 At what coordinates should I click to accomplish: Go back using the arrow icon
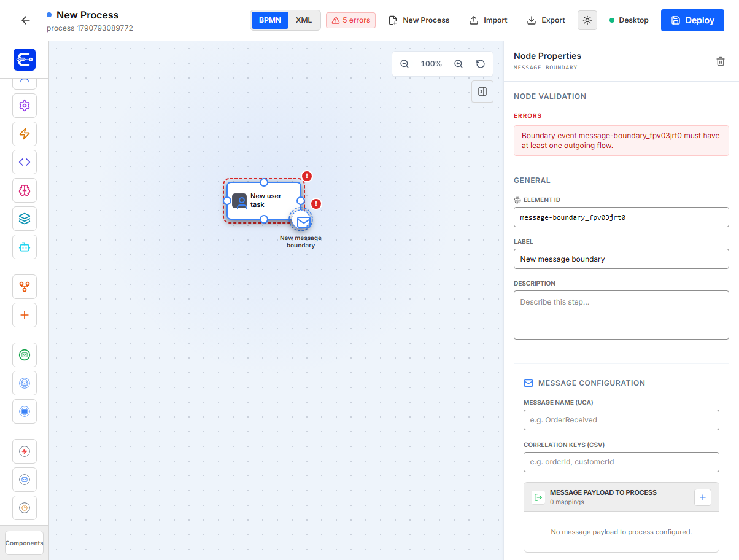point(26,20)
